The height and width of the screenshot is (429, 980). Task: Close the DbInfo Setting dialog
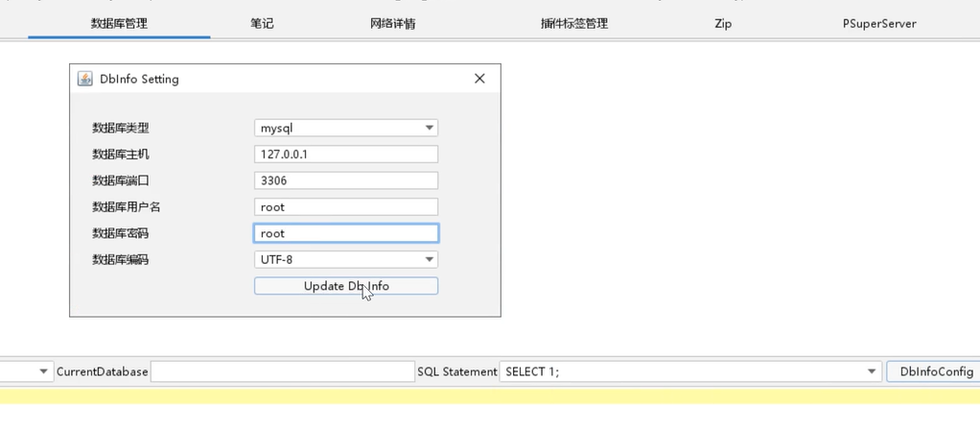tap(479, 79)
